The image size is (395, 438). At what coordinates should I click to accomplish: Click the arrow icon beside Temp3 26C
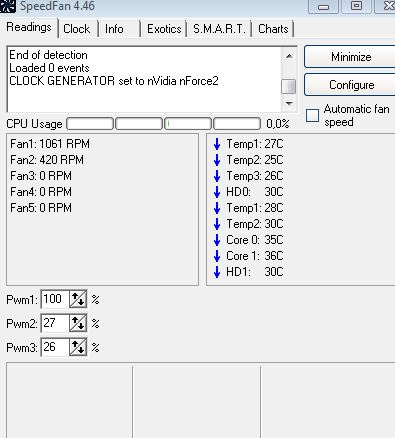pos(217,176)
